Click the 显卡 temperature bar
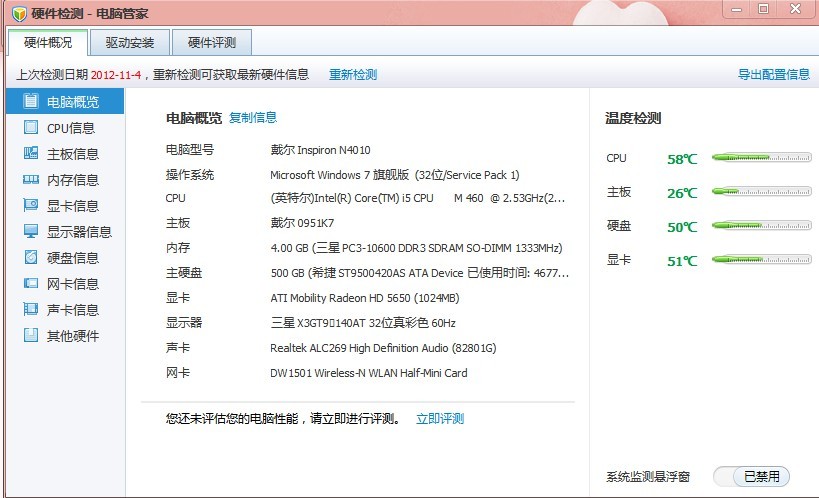Screen dimensions: 819x498 (x=762, y=260)
